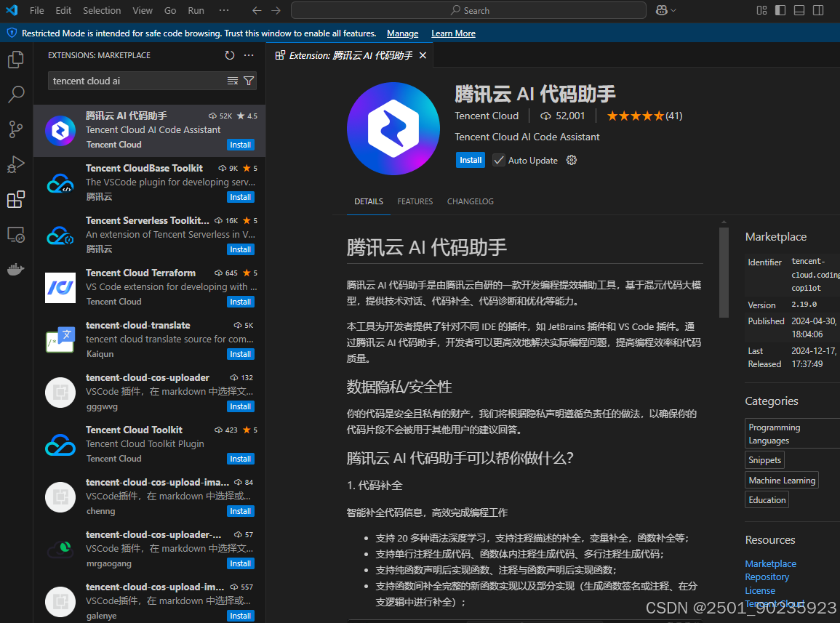Open the Copilot chat icon

[662, 10]
